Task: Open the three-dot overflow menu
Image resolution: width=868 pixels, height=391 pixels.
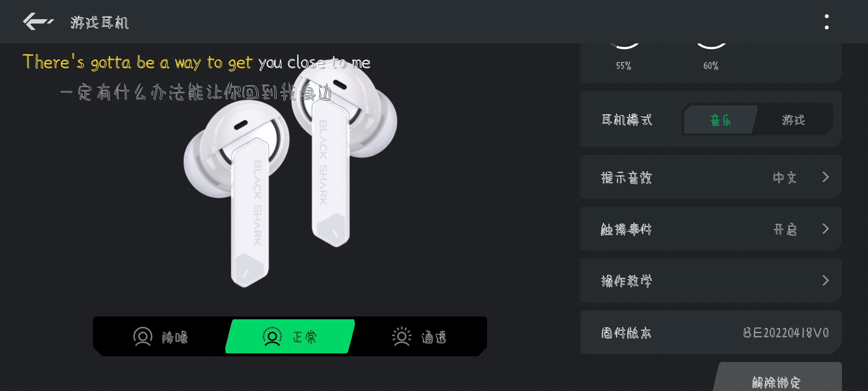Action: [826, 22]
